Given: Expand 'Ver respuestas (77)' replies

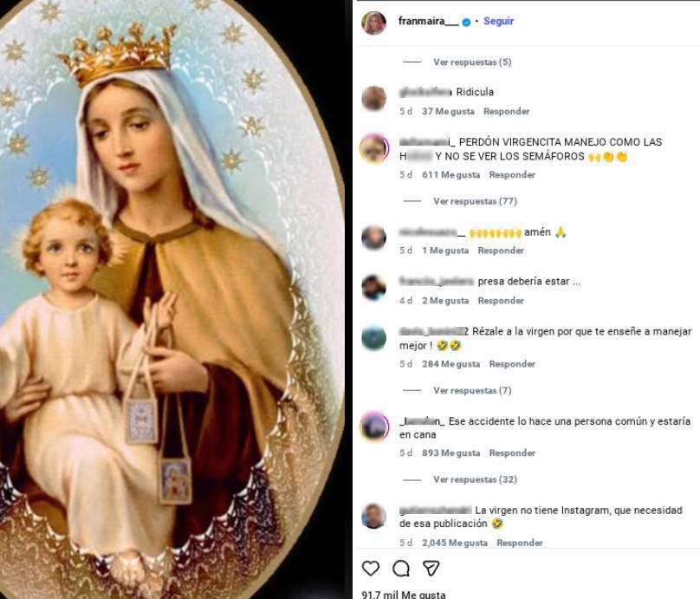Looking at the screenshot, I should (475, 201).
